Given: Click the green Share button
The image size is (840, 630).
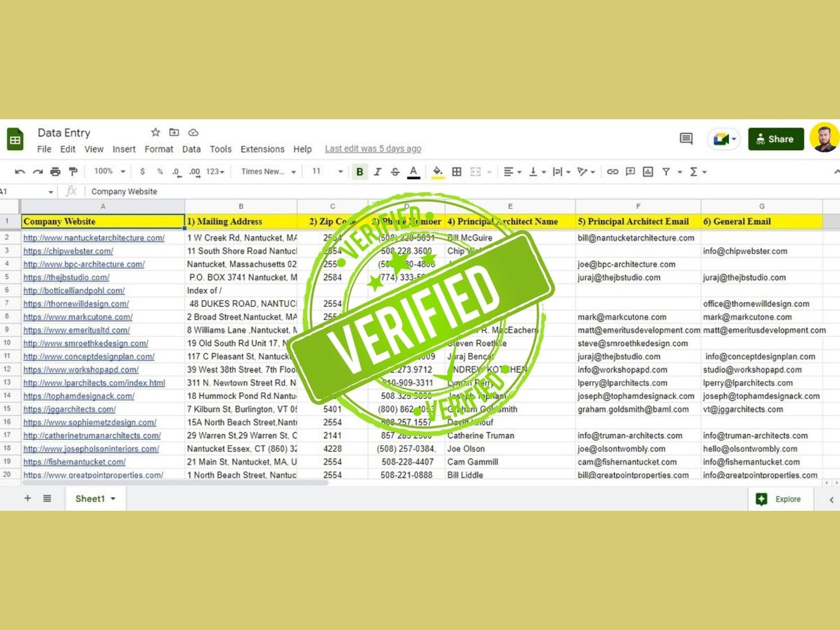Looking at the screenshot, I should (775, 139).
